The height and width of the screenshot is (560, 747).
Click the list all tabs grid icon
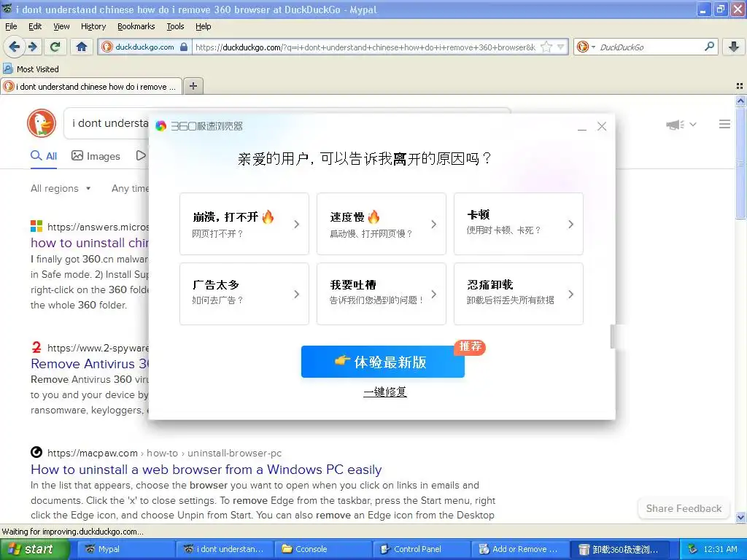tap(740, 86)
